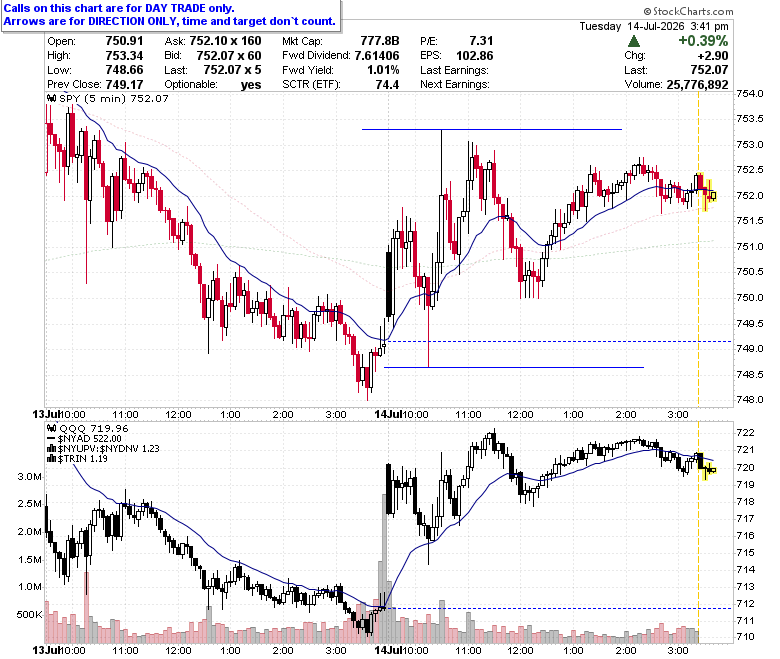Click the green up-arrow change icon
Screen dimensions: 780x659
click(x=634, y=41)
